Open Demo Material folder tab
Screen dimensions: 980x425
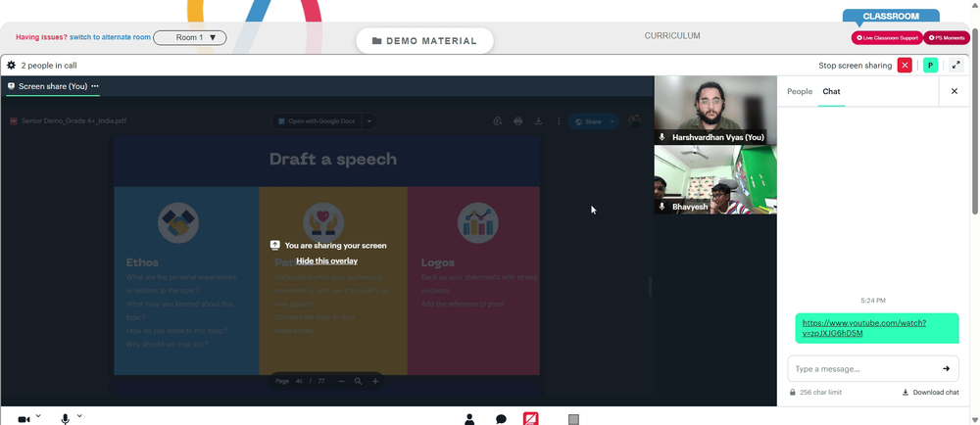pos(424,41)
